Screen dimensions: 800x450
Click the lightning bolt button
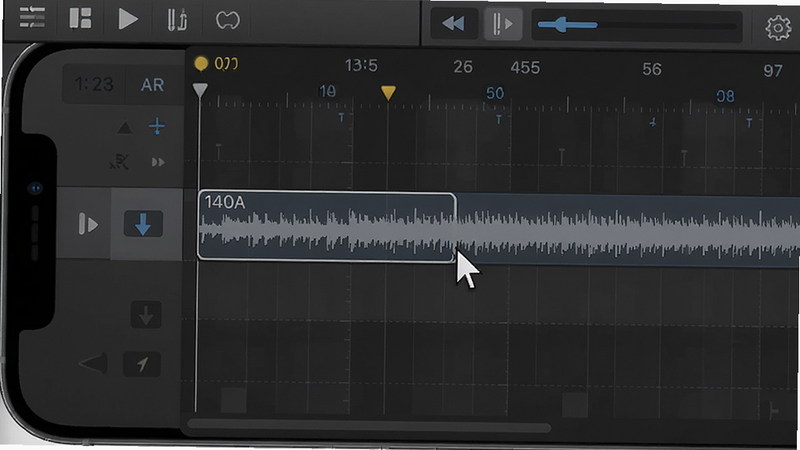[x=142, y=364]
